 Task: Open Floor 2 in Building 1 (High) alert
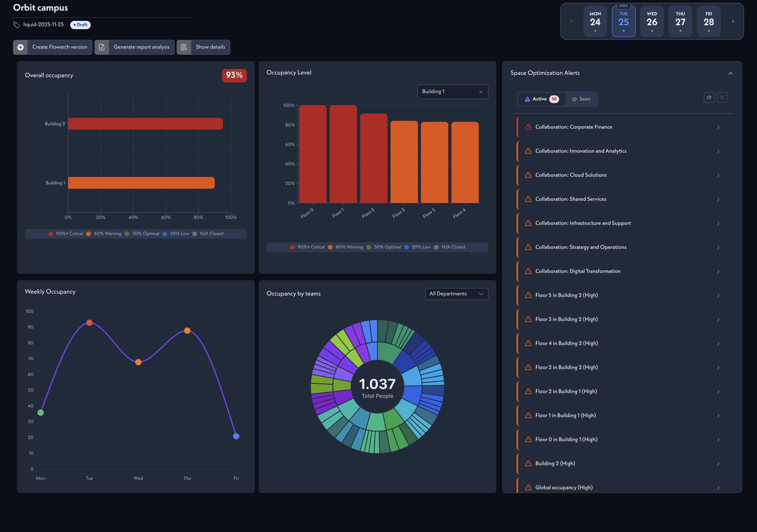(x=623, y=391)
